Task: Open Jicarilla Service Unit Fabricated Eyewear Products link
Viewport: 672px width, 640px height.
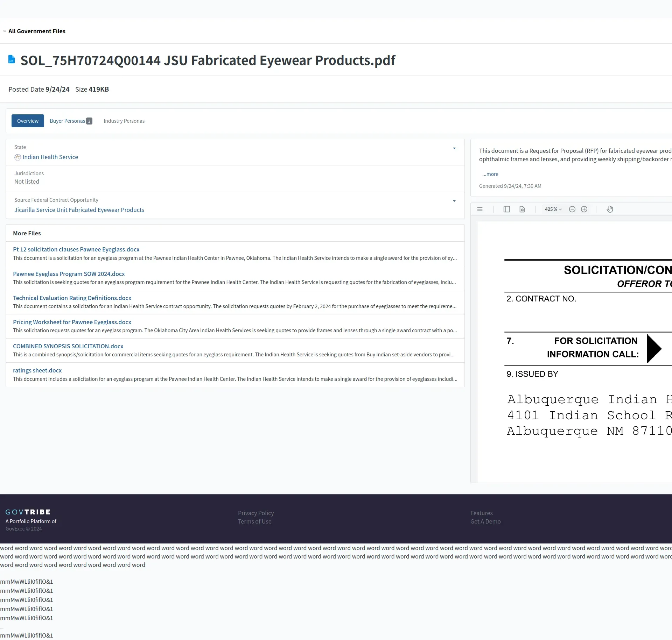Action: (79, 210)
